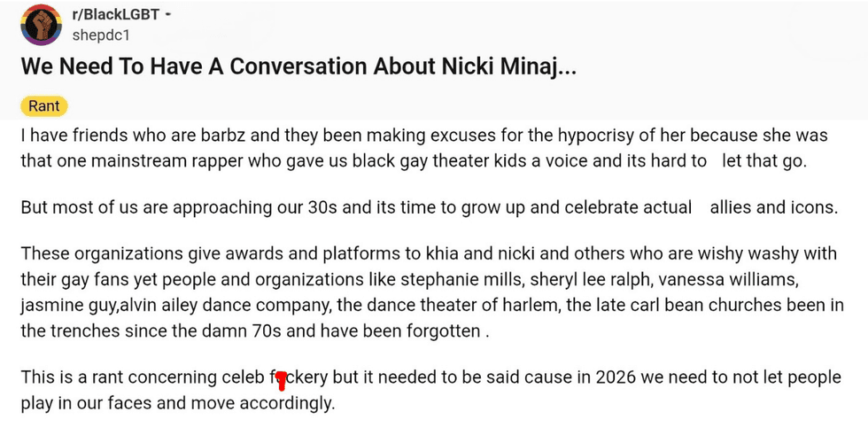Open the post title about Nicki Minaj
This screenshot has height=443, width=868.
click(x=299, y=67)
